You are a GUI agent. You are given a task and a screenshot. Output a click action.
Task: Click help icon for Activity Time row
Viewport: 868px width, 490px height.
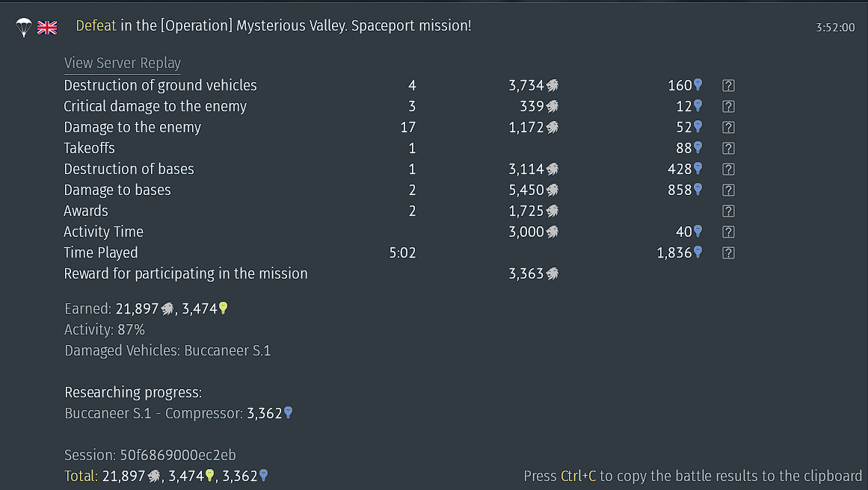tap(728, 232)
